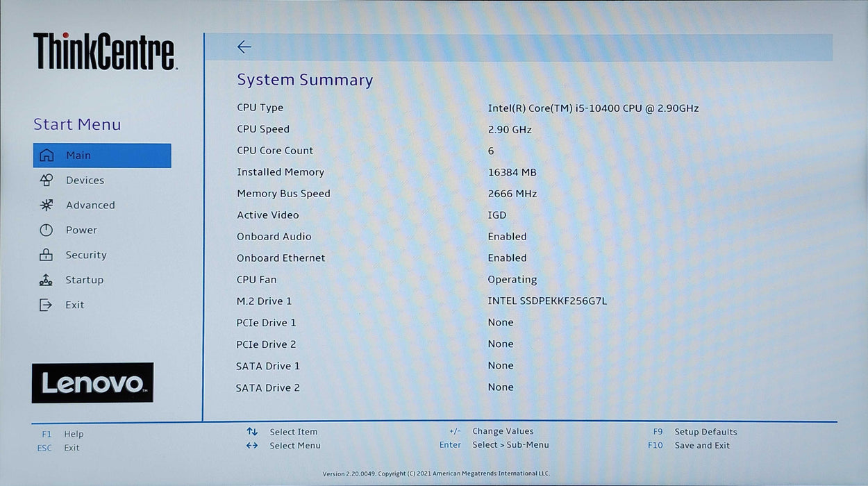The height and width of the screenshot is (486, 868).
Task: Select the PCIe Drive 1 label
Action: [x=267, y=323]
